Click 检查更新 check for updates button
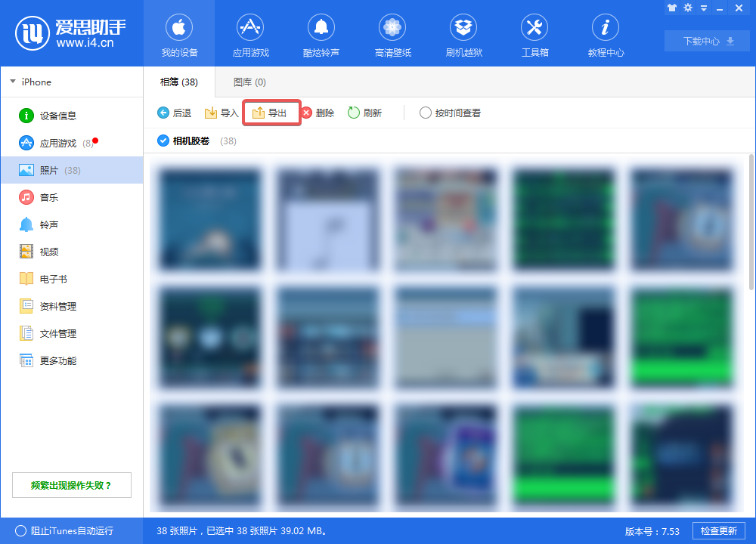 [719, 530]
